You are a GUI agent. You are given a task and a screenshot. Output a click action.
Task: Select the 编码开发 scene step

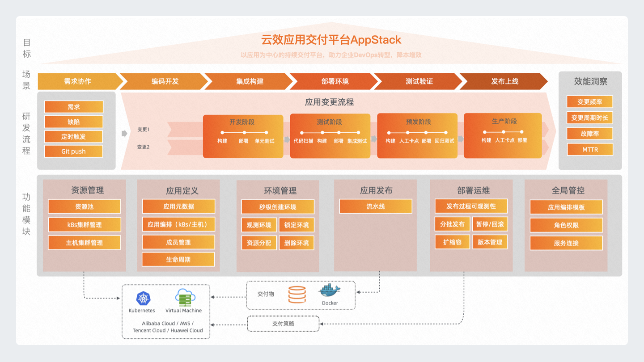165,81
